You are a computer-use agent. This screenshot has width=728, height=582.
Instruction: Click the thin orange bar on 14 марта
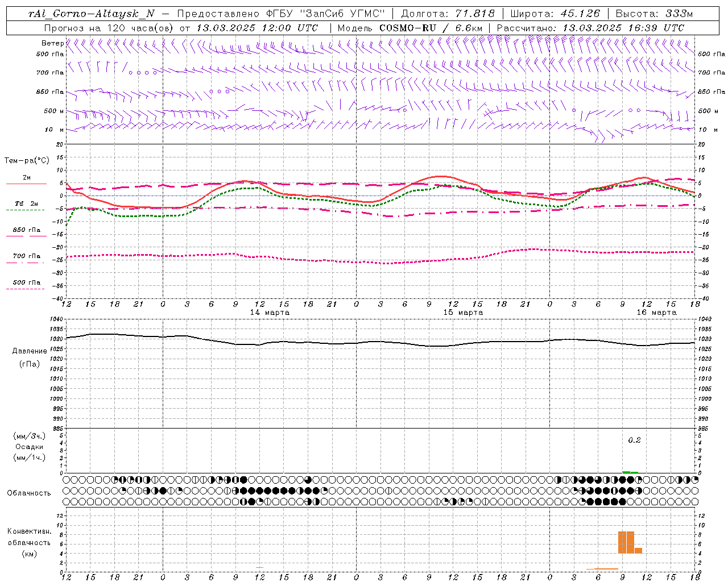pos(259,567)
